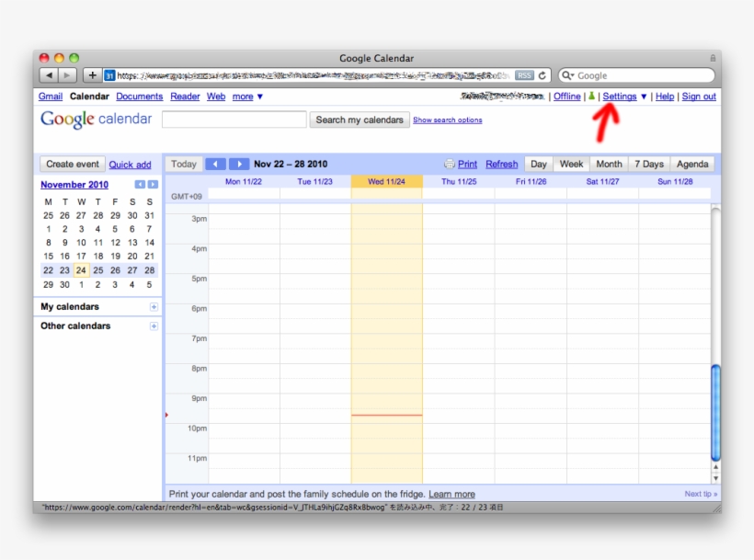Click Next tip link
Viewport: 754px width, 560px height.
coord(701,494)
